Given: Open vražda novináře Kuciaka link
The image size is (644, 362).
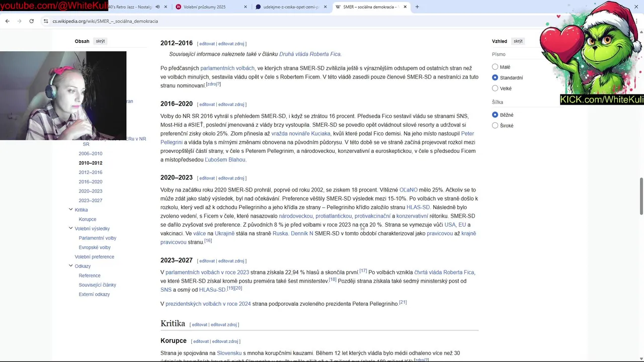Looking at the screenshot, I should pos(301,134).
